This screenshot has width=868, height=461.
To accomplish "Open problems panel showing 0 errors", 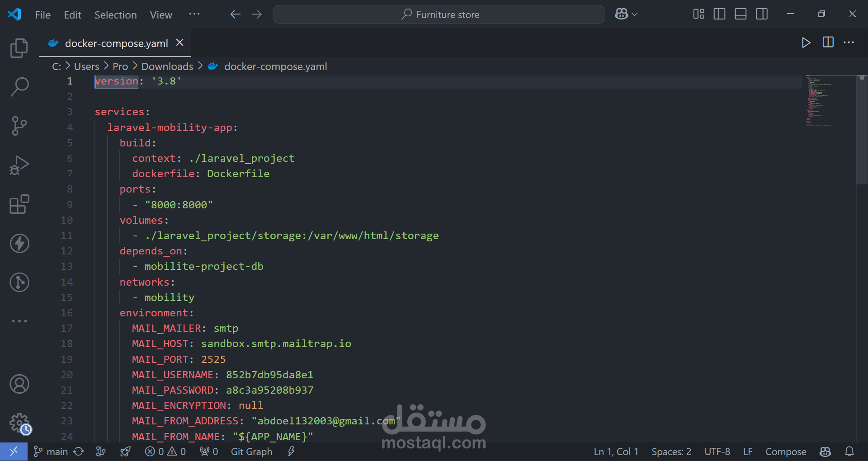I will (165, 452).
